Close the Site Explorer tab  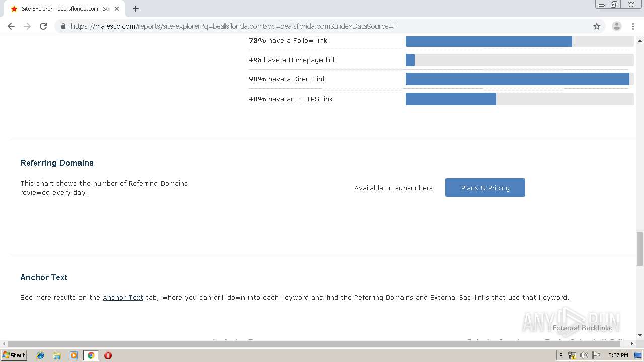pyautogui.click(x=117, y=9)
